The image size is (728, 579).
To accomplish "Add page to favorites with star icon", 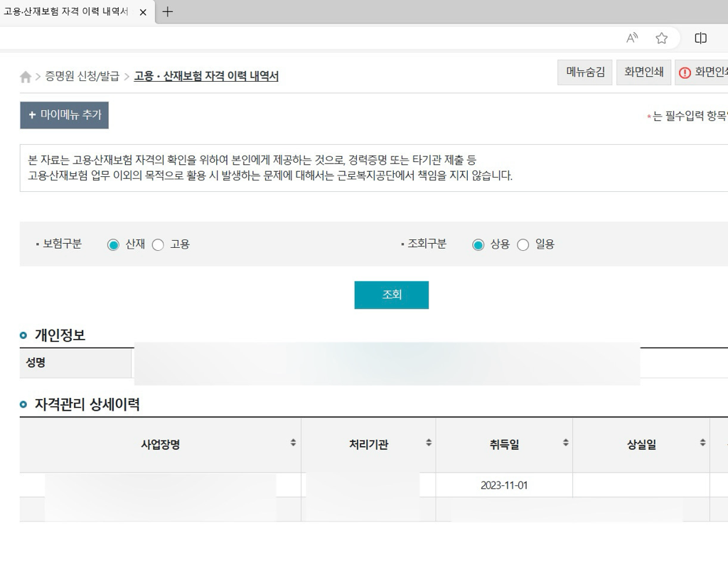I will (x=661, y=38).
